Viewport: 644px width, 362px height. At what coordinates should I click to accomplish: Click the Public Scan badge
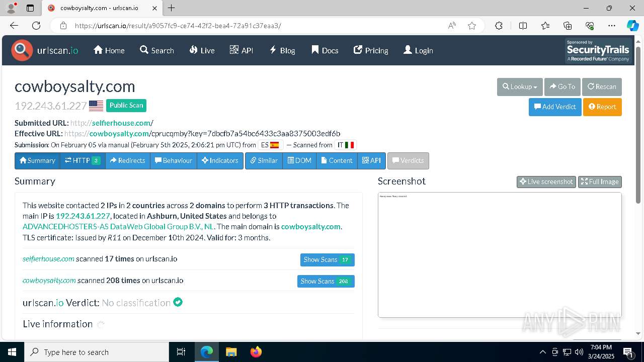tap(126, 105)
